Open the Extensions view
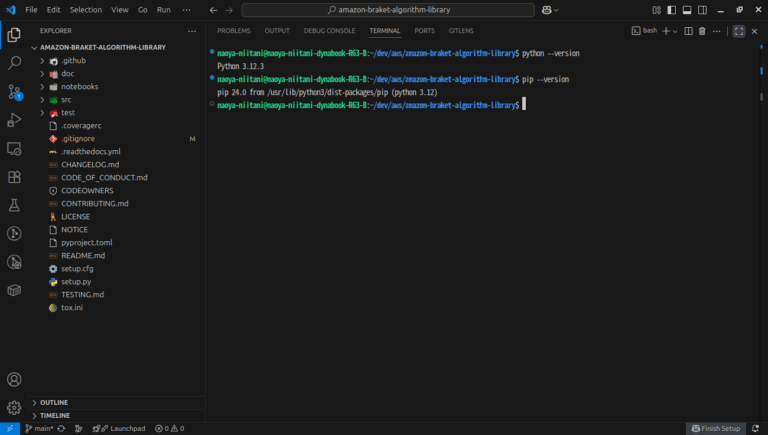The height and width of the screenshot is (435, 768). tap(14, 177)
